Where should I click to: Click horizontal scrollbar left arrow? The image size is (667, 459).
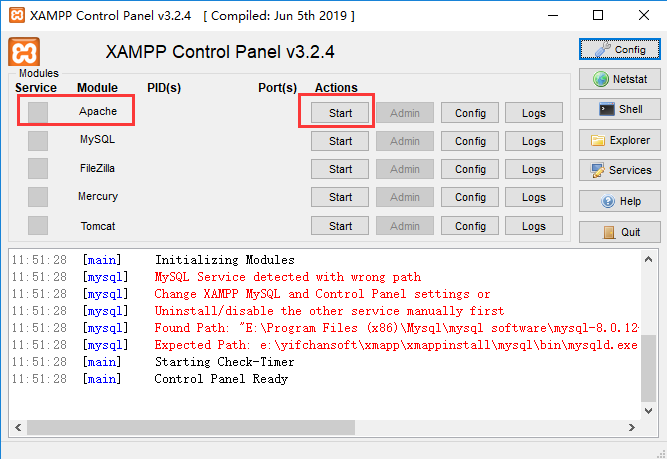point(18,427)
